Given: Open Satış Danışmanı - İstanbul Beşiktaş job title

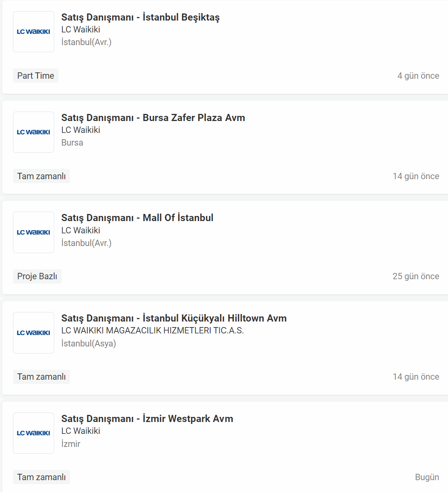Looking at the screenshot, I should 140,17.
